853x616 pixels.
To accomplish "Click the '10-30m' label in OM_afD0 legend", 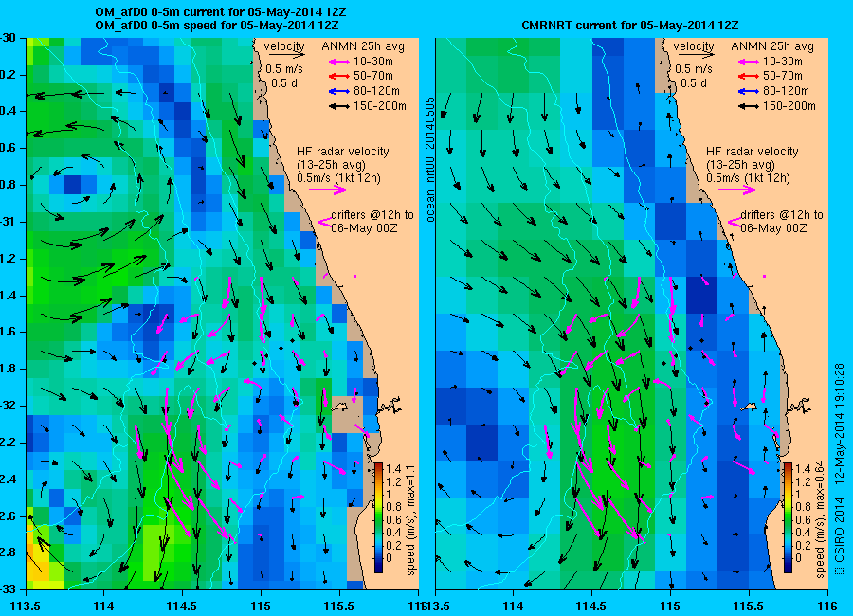I will (x=373, y=62).
